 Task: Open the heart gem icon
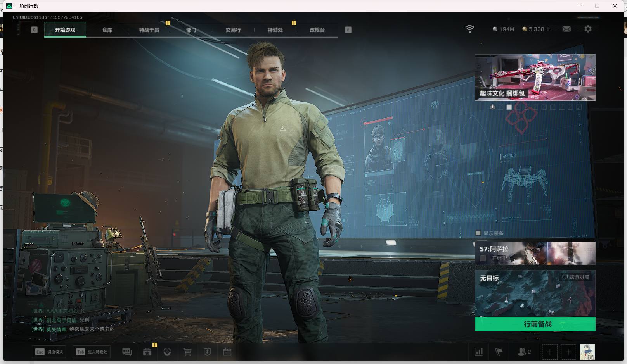pyautogui.click(x=167, y=352)
